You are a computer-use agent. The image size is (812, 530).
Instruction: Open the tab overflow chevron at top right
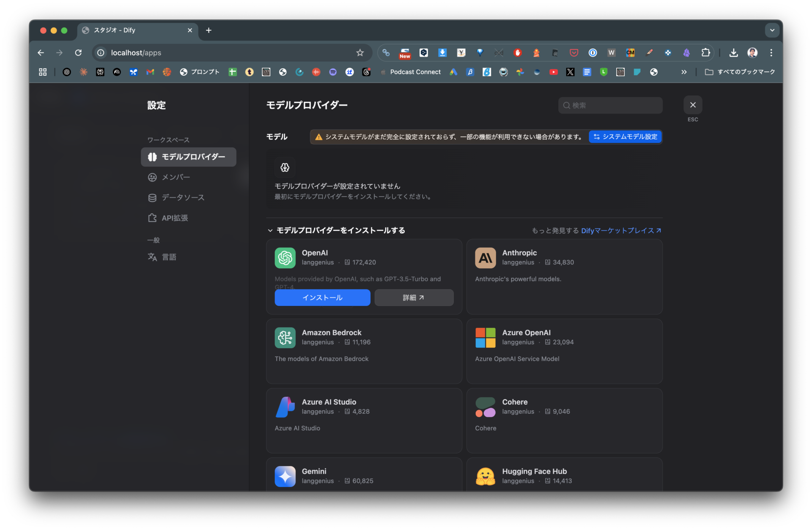tap(772, 30)
